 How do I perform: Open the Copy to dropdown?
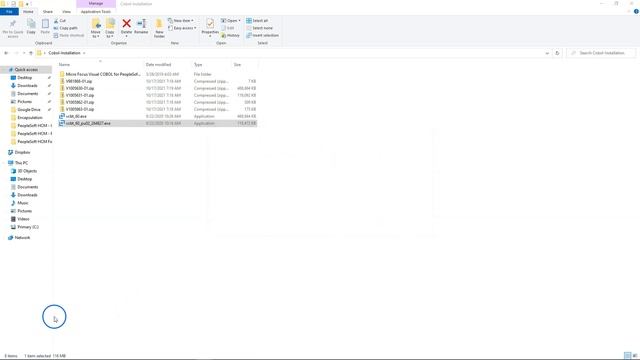pyautogui.click(x=110, y=36)
